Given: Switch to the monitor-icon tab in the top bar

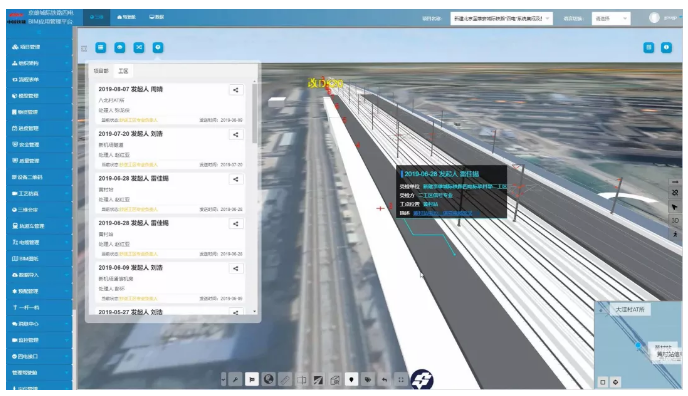Looking at the screenshot, I should [x=156, y=17].
